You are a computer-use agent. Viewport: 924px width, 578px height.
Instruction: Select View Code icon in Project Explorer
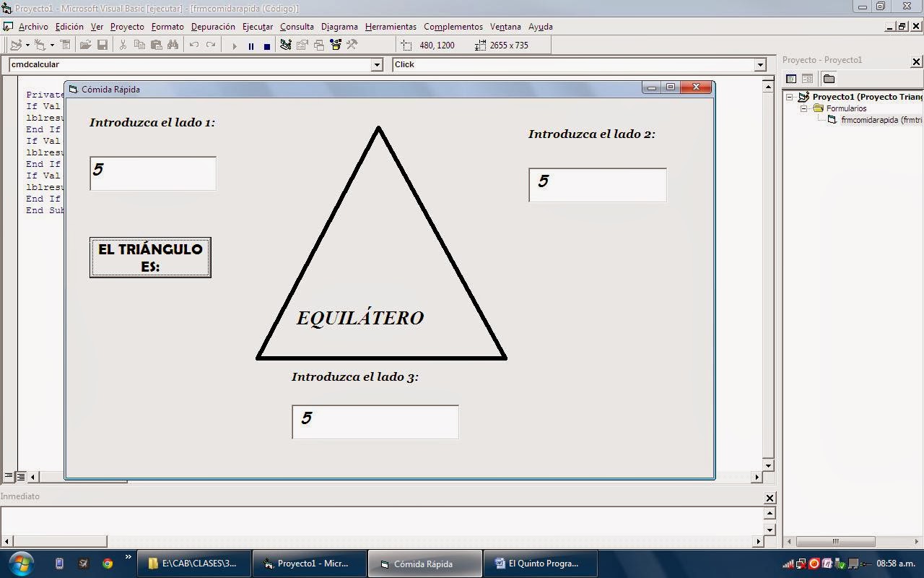tap(790, 78)
